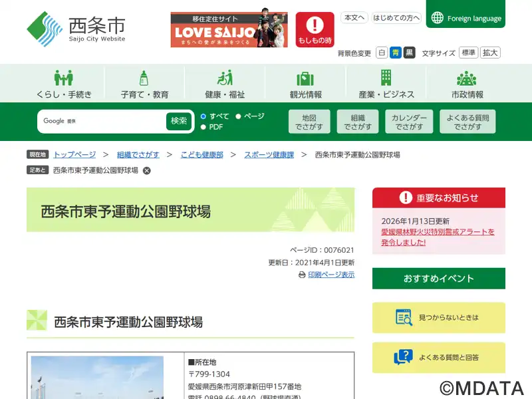
Task: Open the くらし・手続き family icon menu
Action: pos(64,78)
